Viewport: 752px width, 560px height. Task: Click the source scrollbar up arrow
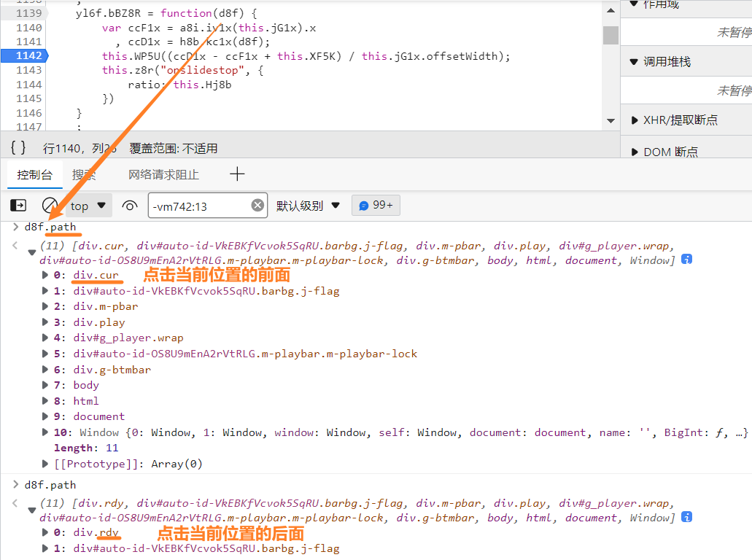610,10
